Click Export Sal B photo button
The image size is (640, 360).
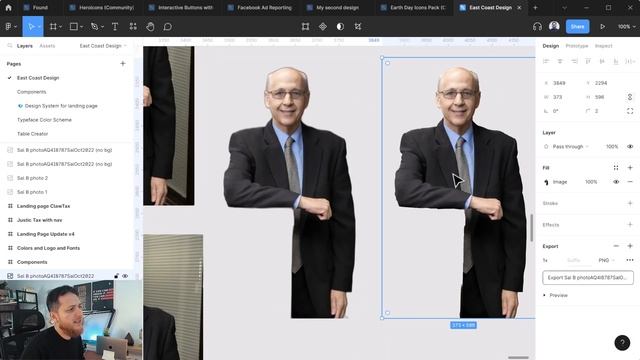coord(588,278)
